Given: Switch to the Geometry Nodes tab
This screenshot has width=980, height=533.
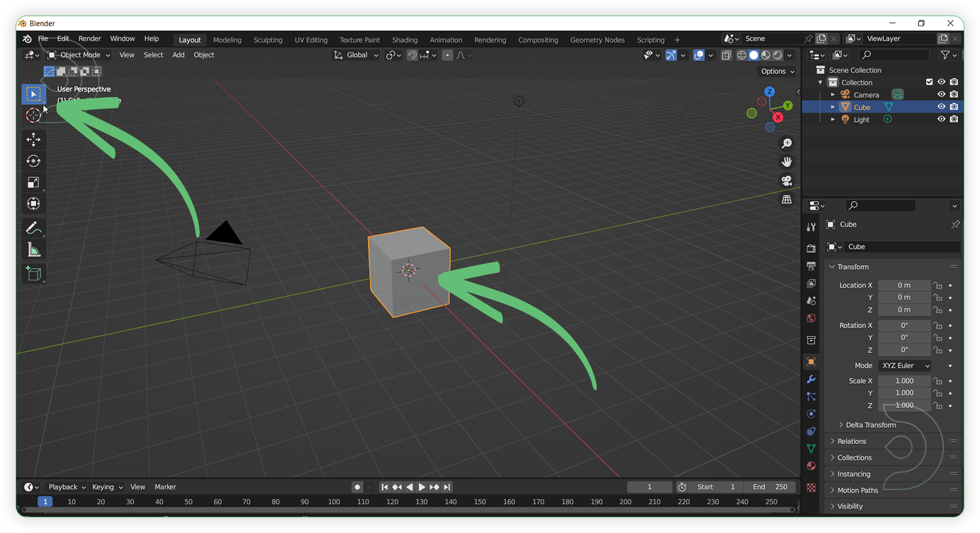Looking at the screenshot, I should [597, 40].
